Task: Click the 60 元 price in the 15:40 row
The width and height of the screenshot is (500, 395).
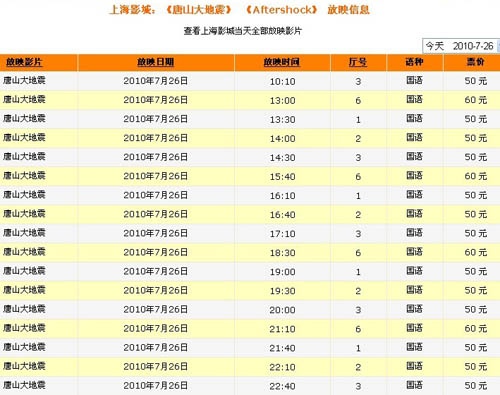Action: click(476, 176)
